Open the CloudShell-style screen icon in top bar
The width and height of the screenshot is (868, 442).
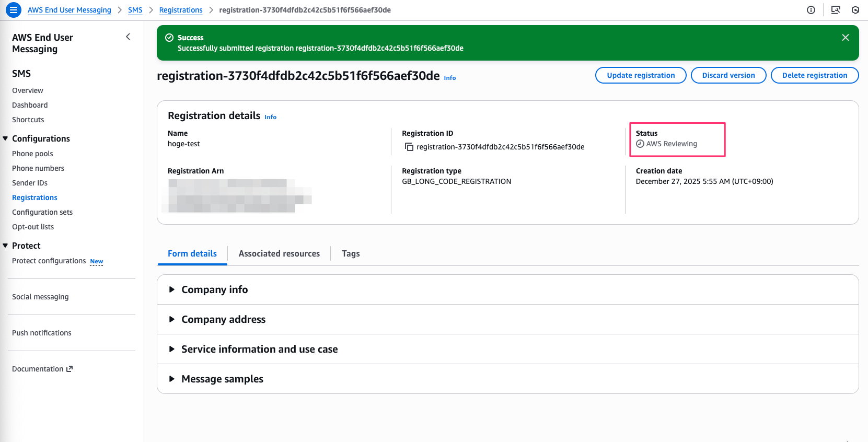pos(835,10)
